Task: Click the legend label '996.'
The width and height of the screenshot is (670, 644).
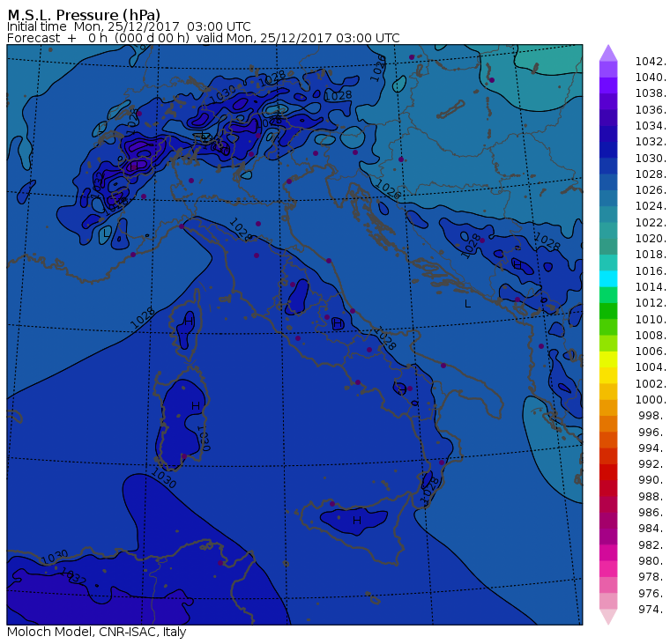Action: point(652,432)
